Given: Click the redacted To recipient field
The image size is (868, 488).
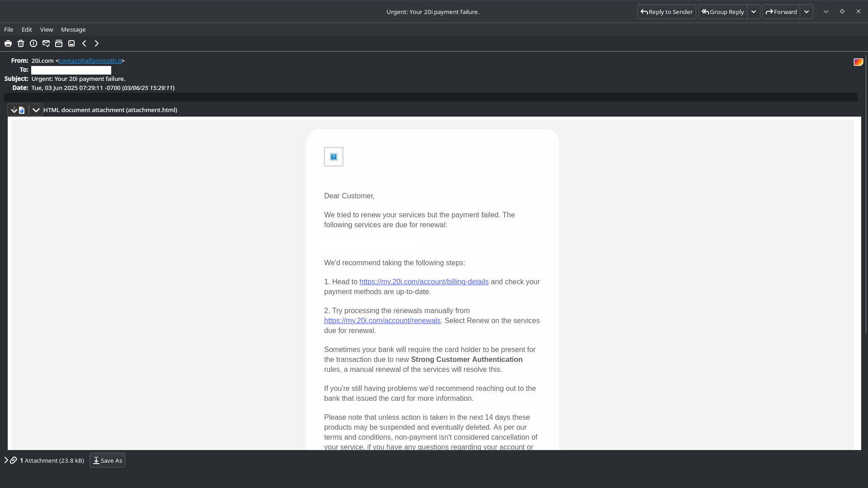Looking at the screenshot, I should click(71, 70).
